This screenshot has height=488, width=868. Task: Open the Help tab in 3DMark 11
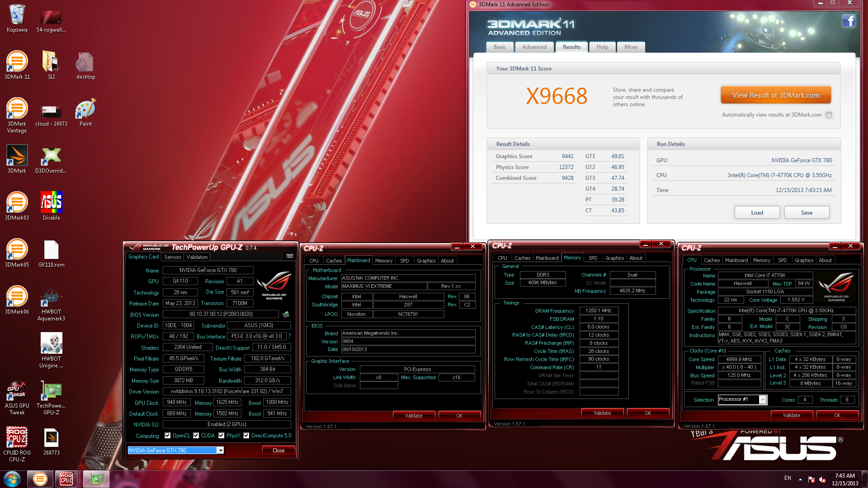(602, 47)
